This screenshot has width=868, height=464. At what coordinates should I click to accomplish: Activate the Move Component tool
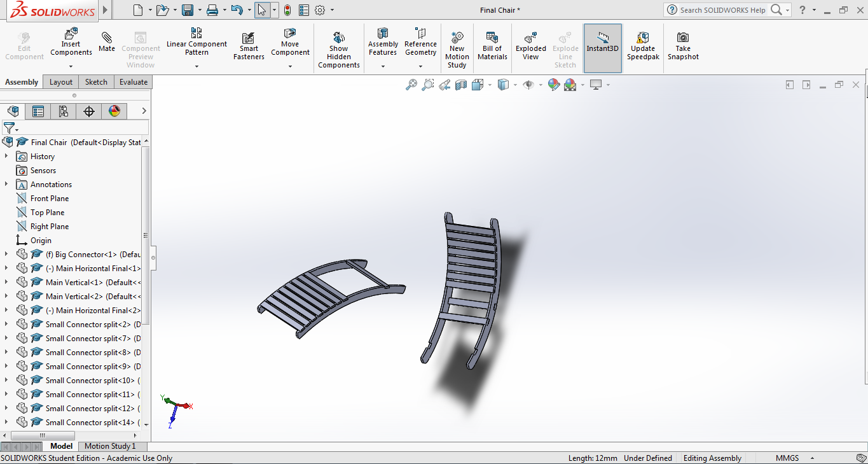point(290,42)
